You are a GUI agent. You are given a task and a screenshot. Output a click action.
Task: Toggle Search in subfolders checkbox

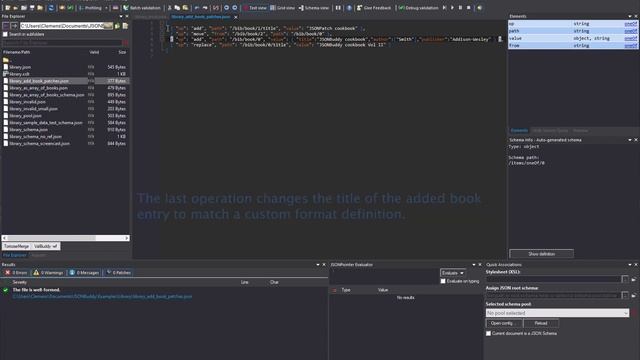point(5,34)
